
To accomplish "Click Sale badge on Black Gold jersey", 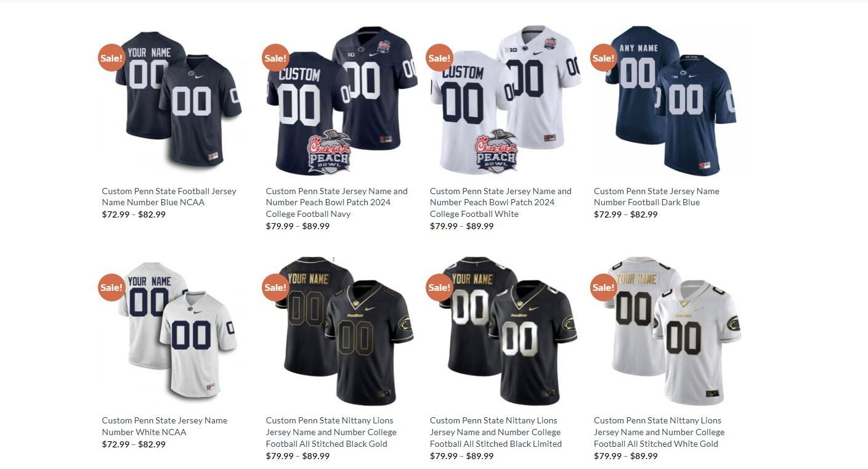I will [x=275, y=287].
